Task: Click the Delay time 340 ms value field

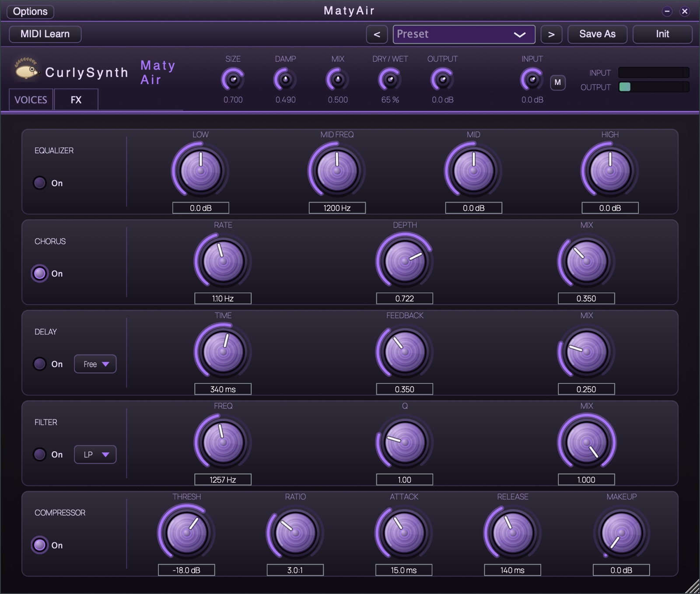Action: click(x=223, y=389)
